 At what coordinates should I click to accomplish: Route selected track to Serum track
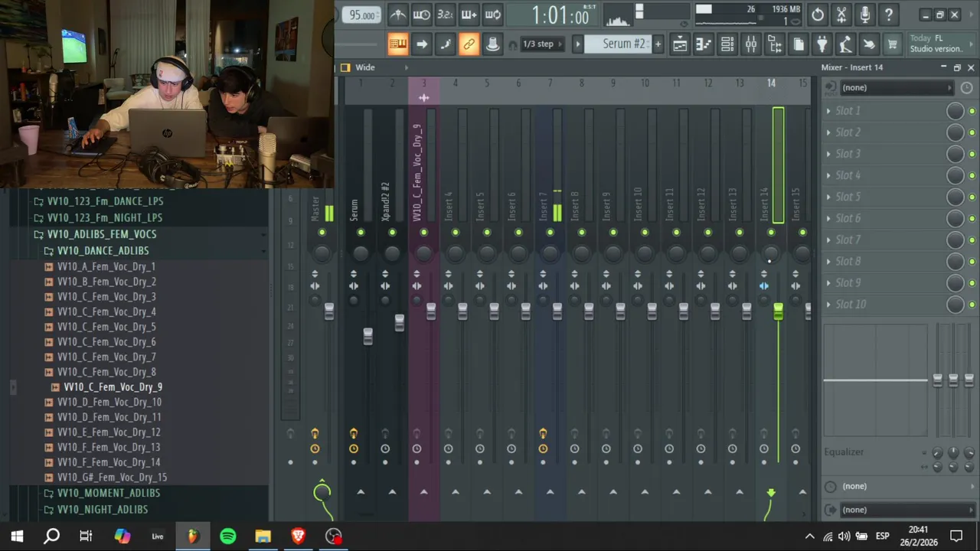pyautogui.click(x=361, y=492)
